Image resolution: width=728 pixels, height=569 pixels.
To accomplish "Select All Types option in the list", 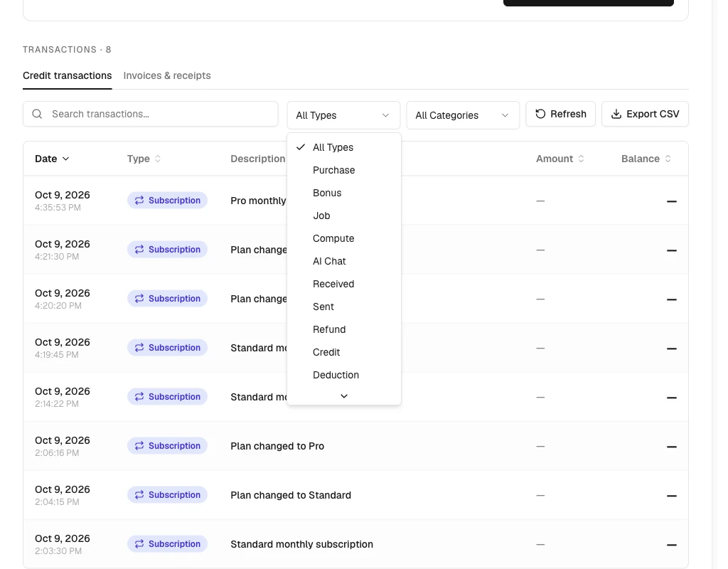I will (343, 147).
